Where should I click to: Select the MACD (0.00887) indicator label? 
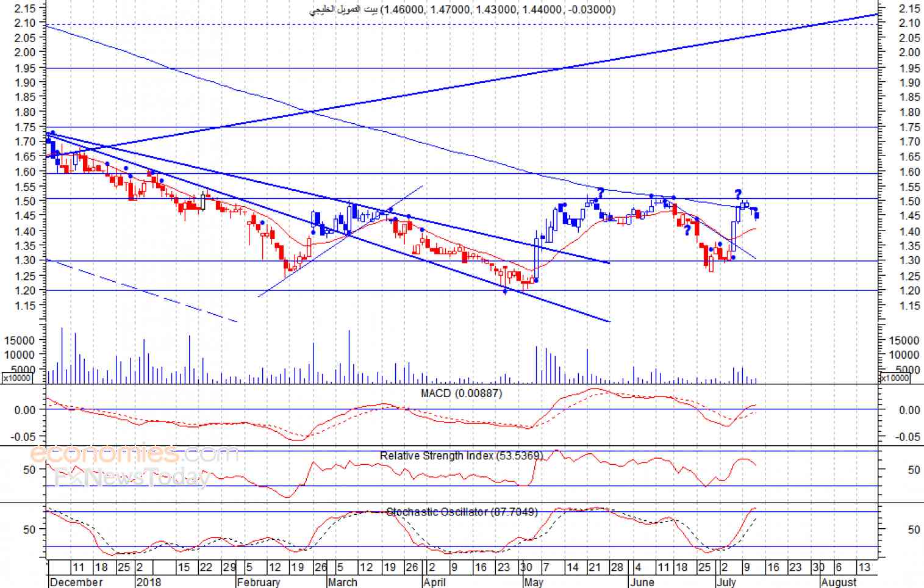pos(462,393)
